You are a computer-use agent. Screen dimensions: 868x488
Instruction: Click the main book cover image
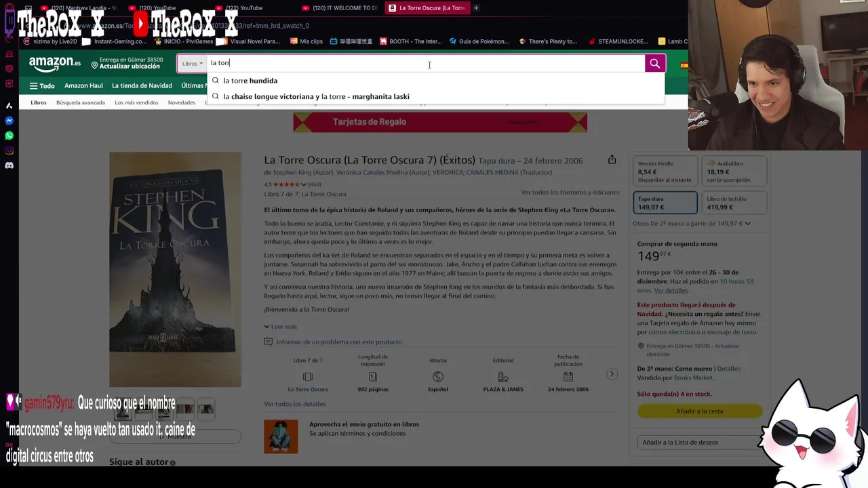[175, 270]
